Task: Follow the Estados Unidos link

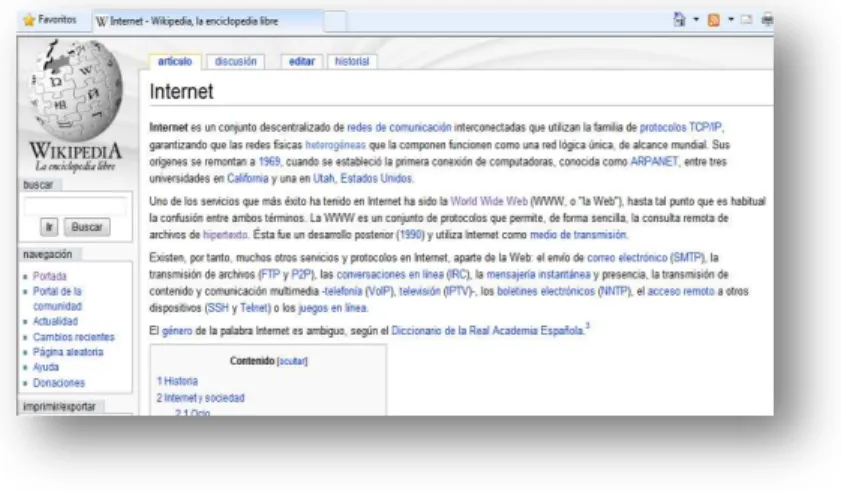Action: coord(376,178)
